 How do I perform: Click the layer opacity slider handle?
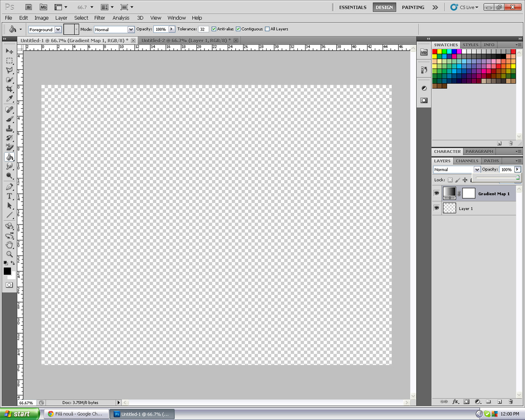(x=518, y=177)
